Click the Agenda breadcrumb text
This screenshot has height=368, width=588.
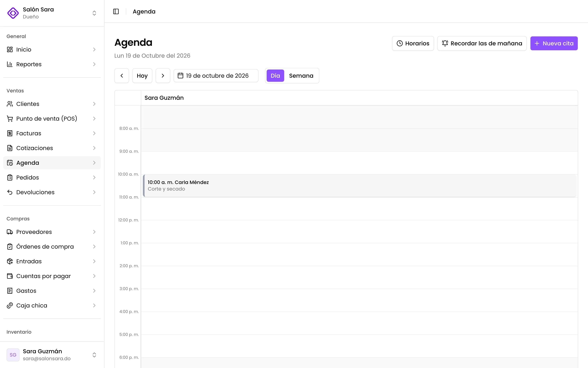tap(144, 11)
